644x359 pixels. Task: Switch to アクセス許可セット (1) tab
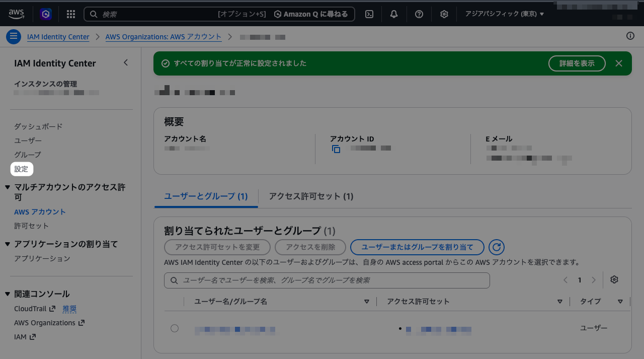tap(311, 196)
